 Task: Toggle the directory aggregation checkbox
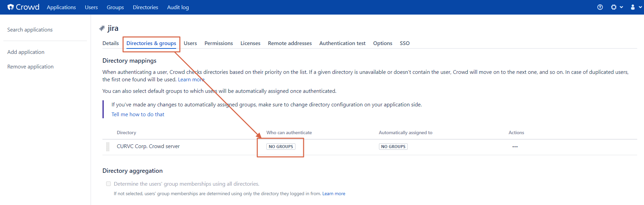click(109, 184)
